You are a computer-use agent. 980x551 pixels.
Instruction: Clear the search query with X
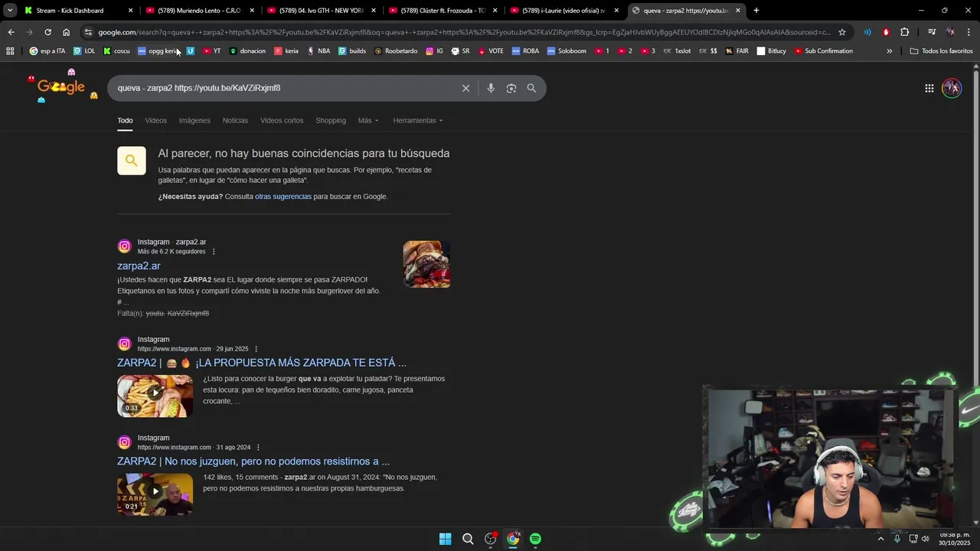(x=465, y=88)
